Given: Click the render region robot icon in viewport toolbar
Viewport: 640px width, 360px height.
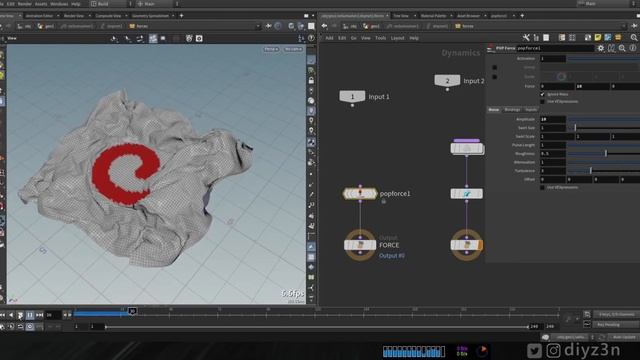Looking at the screenshot, I should pyautogui.click(x=189, y=38).
